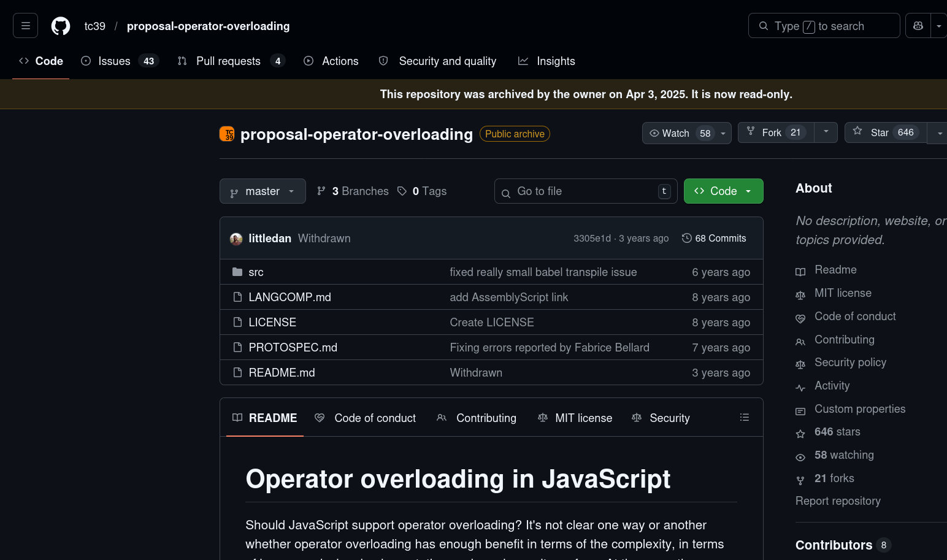Open the navigation hamburger menu
This screenshot has height=560, width=947.
point(25,26)
